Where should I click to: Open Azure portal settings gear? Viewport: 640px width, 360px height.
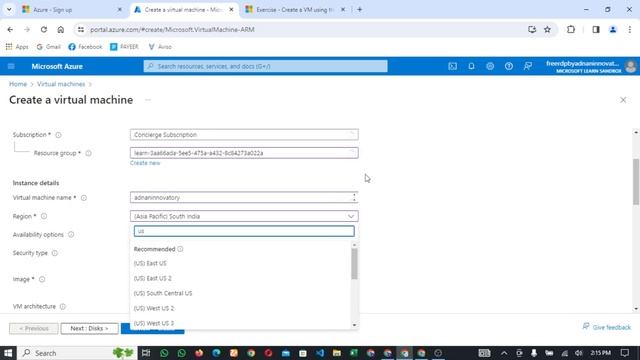pos(490,66)
